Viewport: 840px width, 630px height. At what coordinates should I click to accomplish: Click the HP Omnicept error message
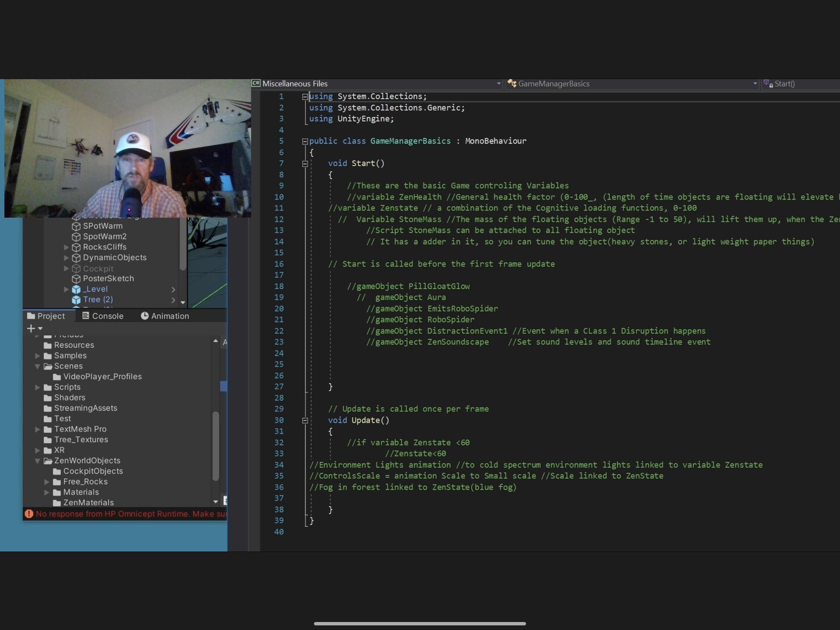coord(131,514)
